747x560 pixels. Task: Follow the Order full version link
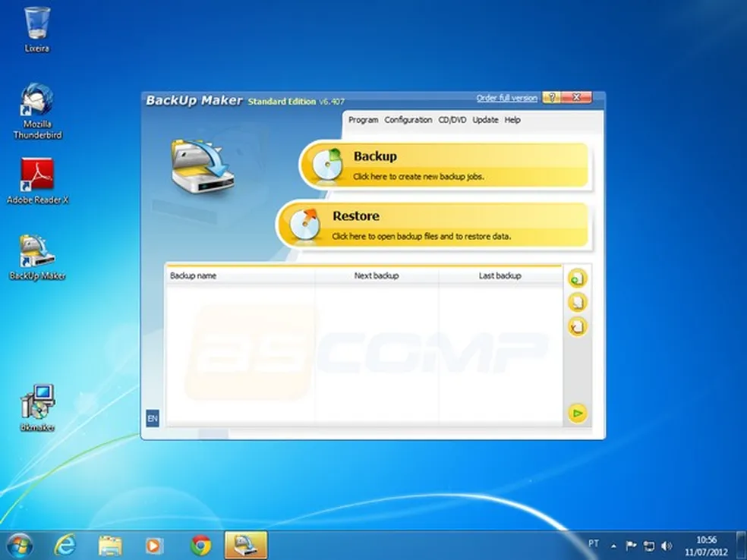(506, 98)
